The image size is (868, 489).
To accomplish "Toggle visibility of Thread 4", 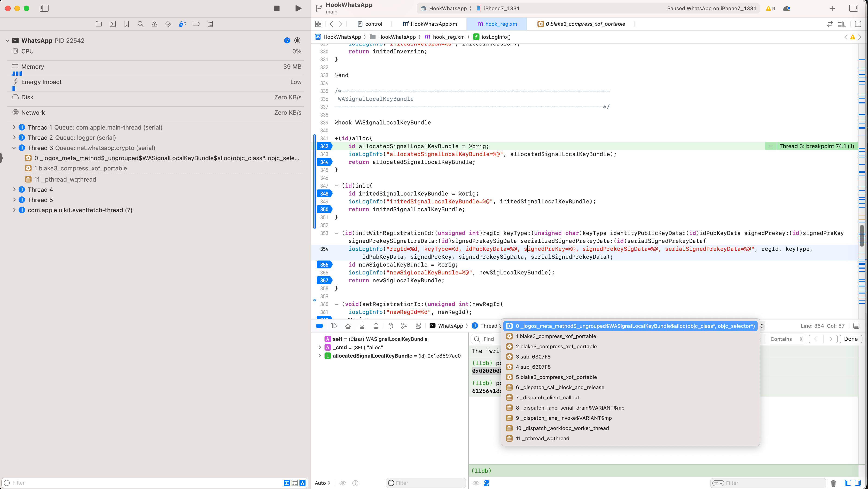I will click(14, 189).
